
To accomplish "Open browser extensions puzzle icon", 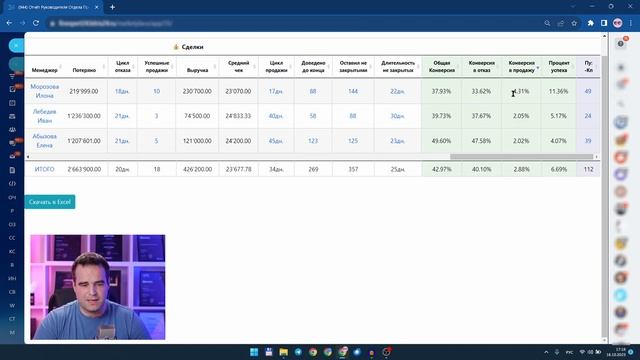I will (x=590, y=23).
